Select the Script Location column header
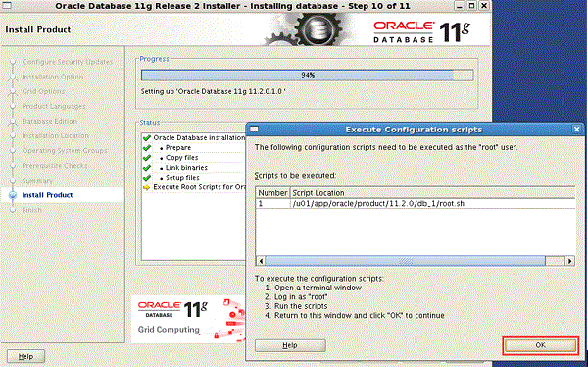Screen dimensions: 588x367 (432, 193)
